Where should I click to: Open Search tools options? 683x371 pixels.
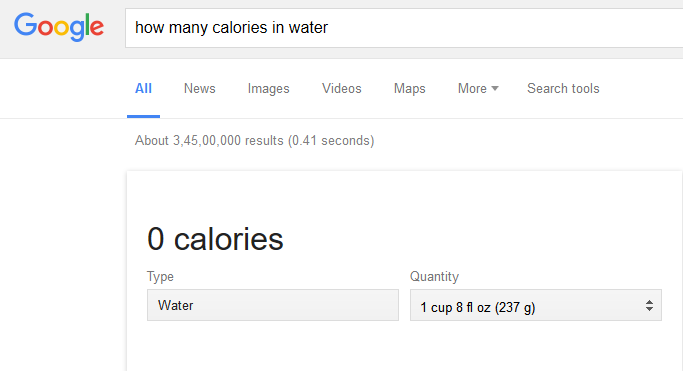tap(563, 88)
